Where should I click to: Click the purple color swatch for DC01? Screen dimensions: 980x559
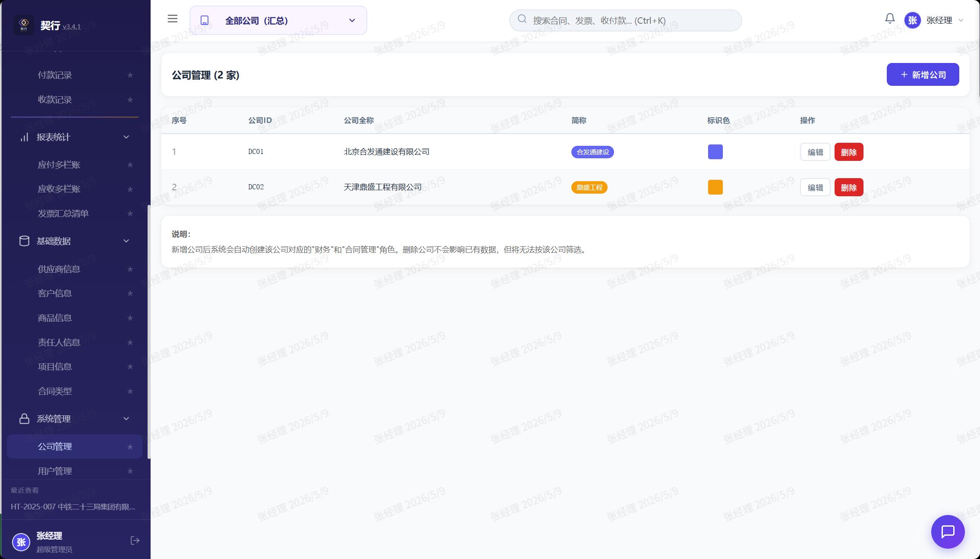(715, 152)
